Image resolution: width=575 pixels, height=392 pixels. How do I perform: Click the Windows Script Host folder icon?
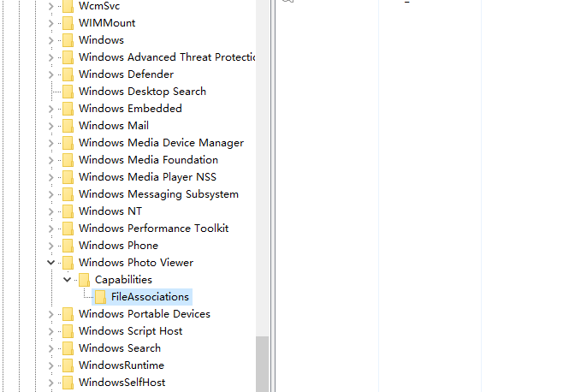[68, 330]
